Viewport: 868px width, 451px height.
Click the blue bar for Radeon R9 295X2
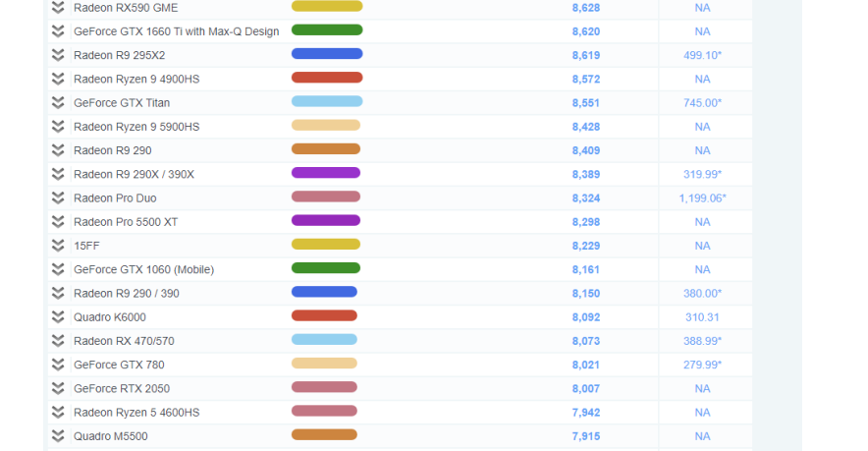click(327, 54)
